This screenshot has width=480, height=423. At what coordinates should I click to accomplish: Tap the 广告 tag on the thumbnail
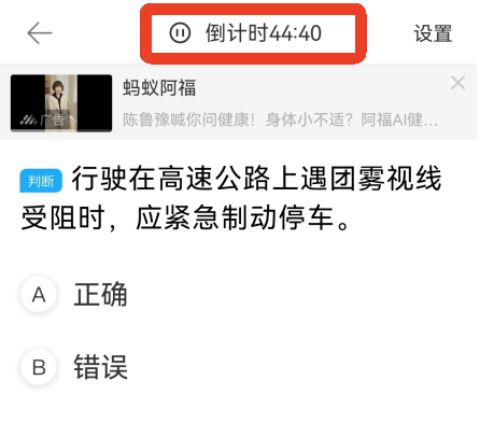point(53,120)
